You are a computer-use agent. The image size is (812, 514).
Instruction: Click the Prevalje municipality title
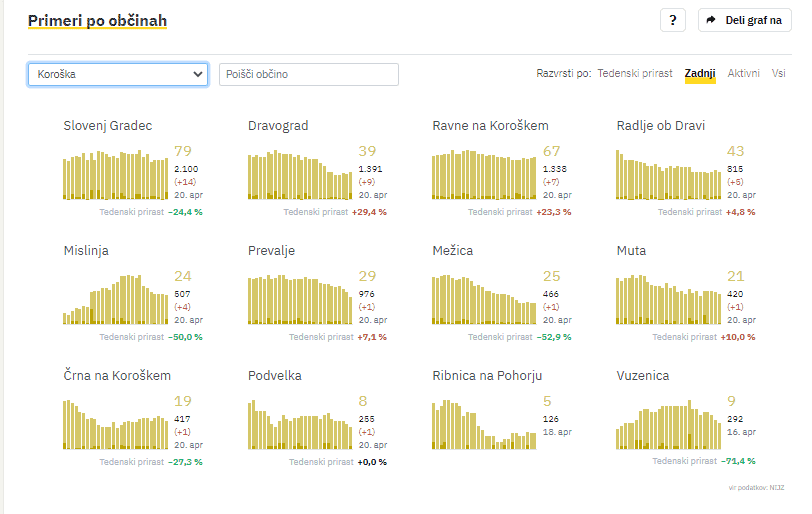(x=272, y=251)
